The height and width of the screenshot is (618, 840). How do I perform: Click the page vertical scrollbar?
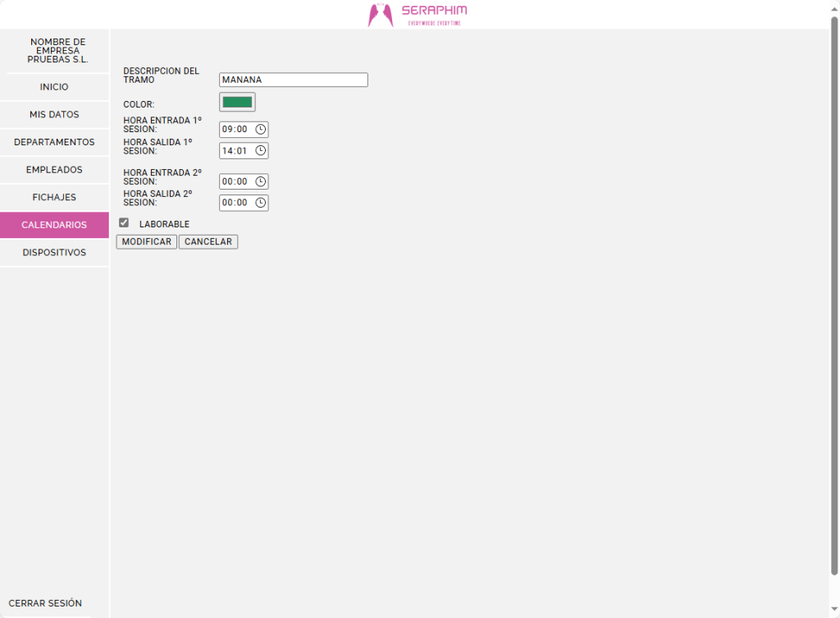(834, 295)
